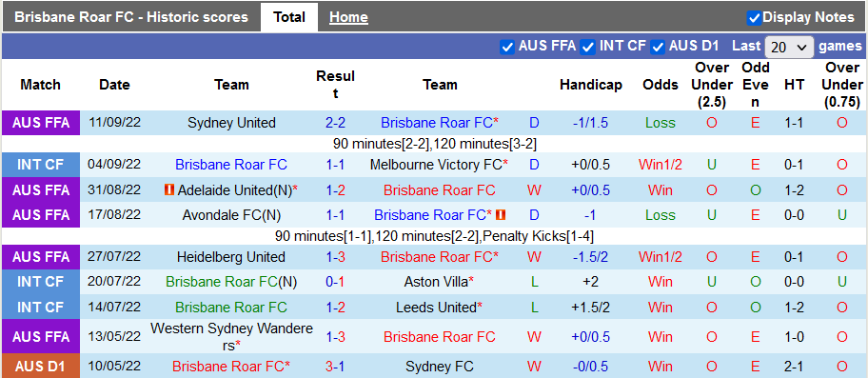
Task: Click the 1-1 result against Melbourne Victory
Action: coord(335,165)
